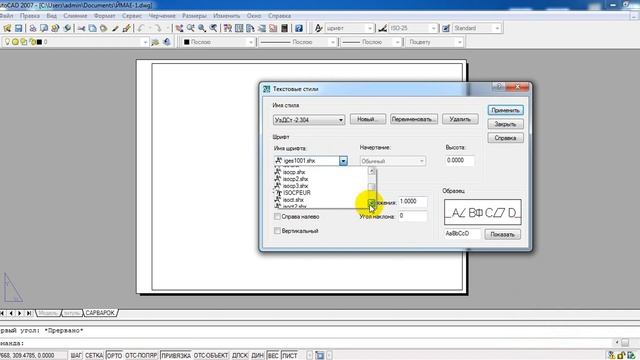
Task: Click Make Object's Layer Current icon
Action: (x=155, y=42)
